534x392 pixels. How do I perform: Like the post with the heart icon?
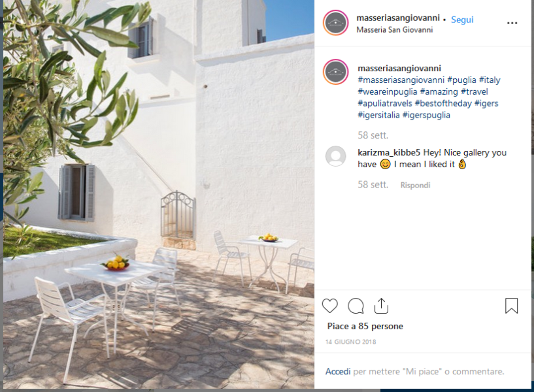pyautogui.click(x=329, y=306)
